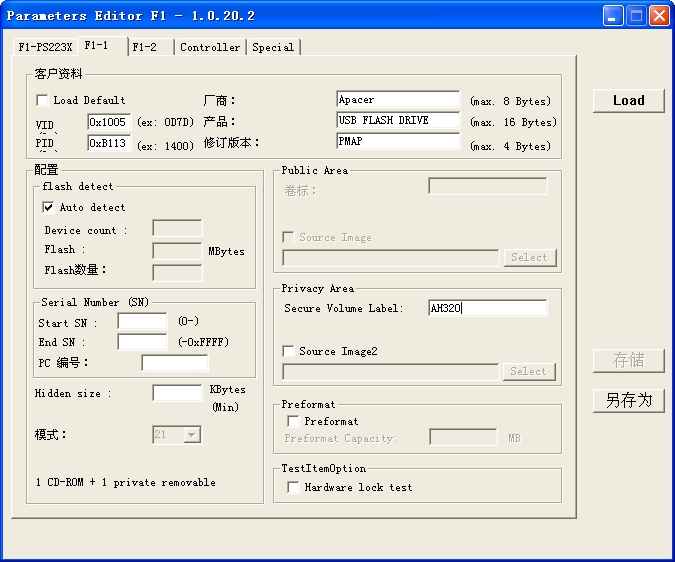Click the VID input field

[109, 122]
